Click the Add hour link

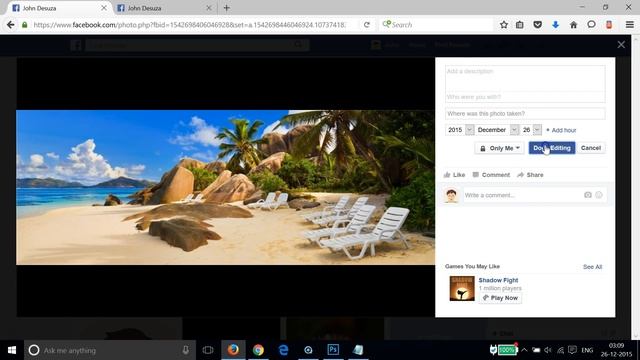(x=564, y=130)
